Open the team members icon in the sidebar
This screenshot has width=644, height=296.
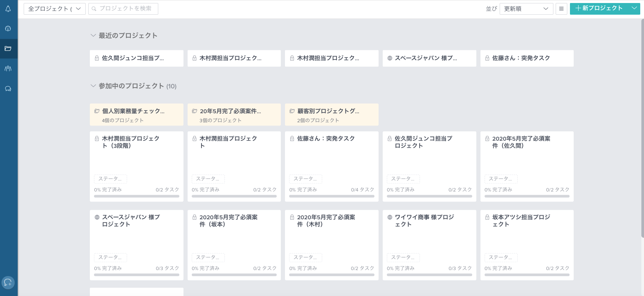tap(8, 68)
